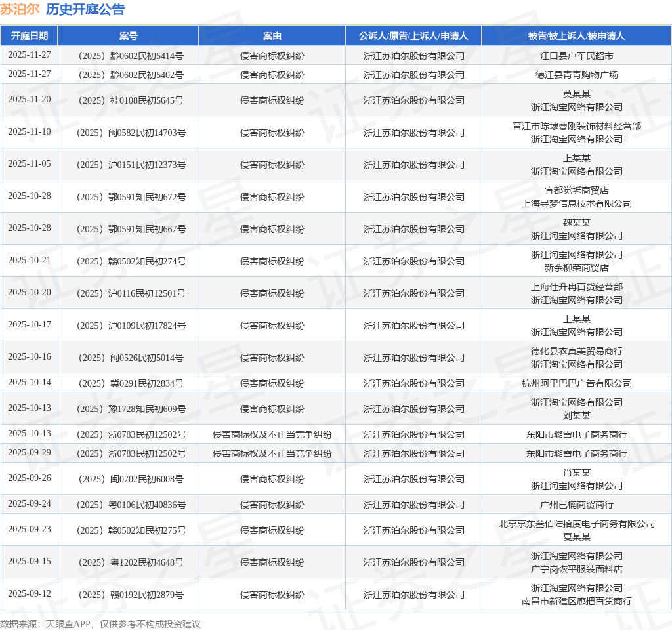Click the 公诉人/原告/上诉人/申请人 column header
This screenshot has height=630, width=672.
[x=413, y=36]
